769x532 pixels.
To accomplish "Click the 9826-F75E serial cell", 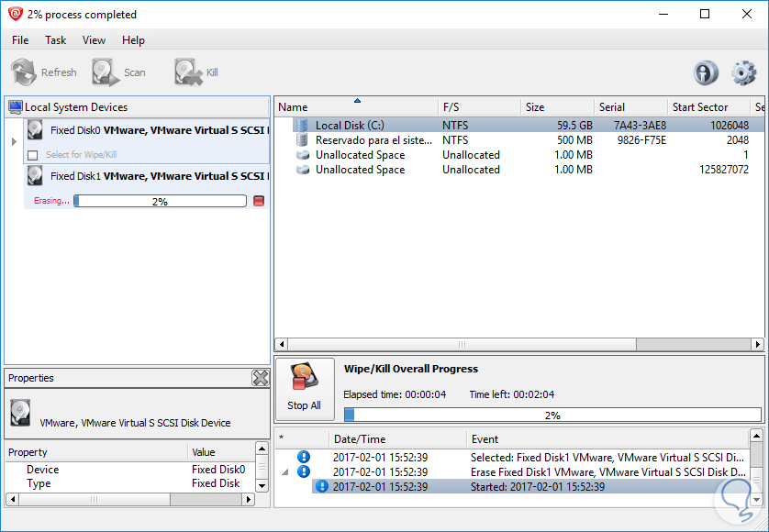I will pos(641,140).
